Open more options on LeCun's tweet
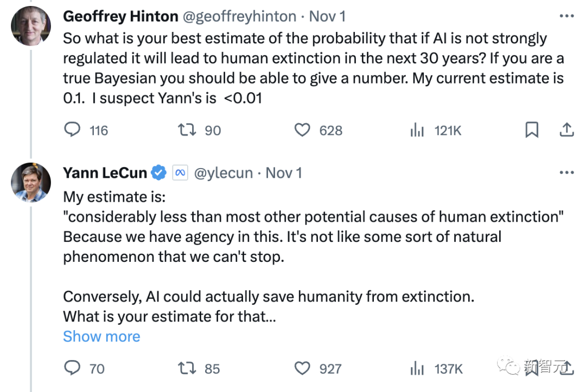 pos(566,173)
